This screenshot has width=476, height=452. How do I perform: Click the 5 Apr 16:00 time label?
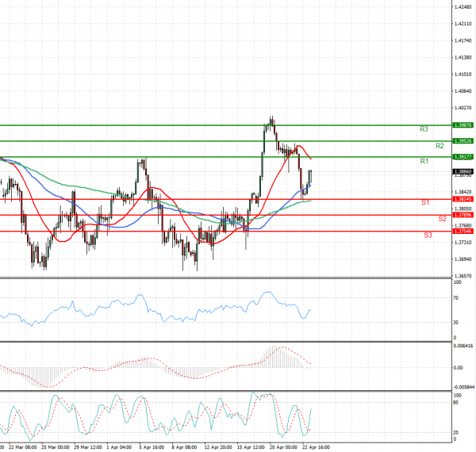pos(152,447)
